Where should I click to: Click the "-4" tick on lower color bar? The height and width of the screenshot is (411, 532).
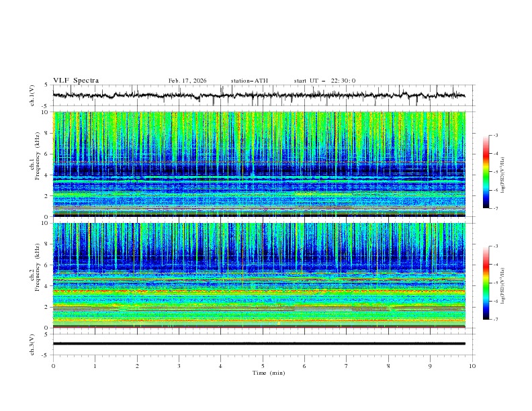pos(496,265)
